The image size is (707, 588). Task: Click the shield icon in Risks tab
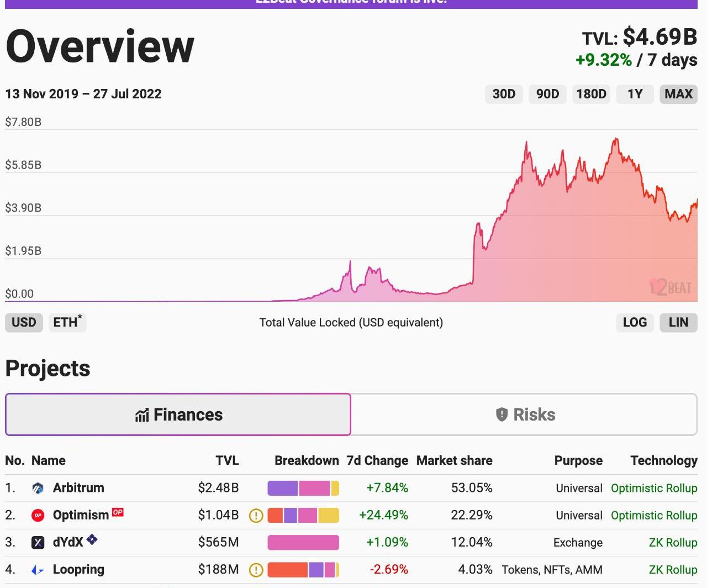point(502,414)
